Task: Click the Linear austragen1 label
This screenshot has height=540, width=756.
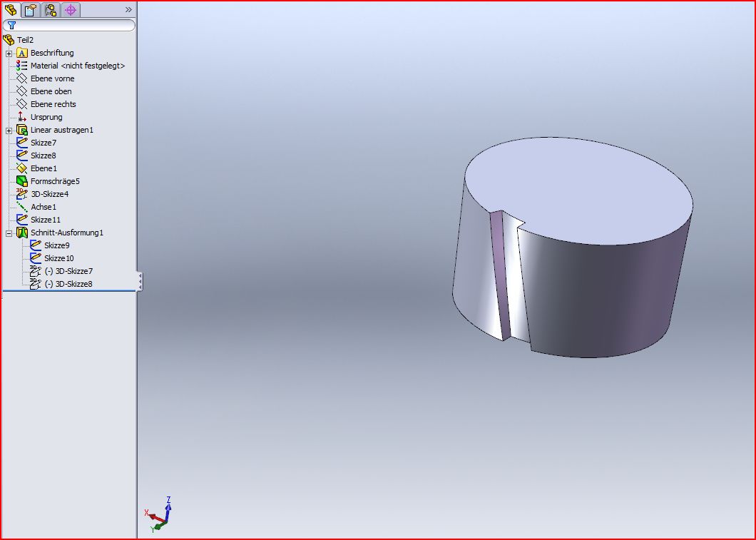Action: click(x=62, y=130)
